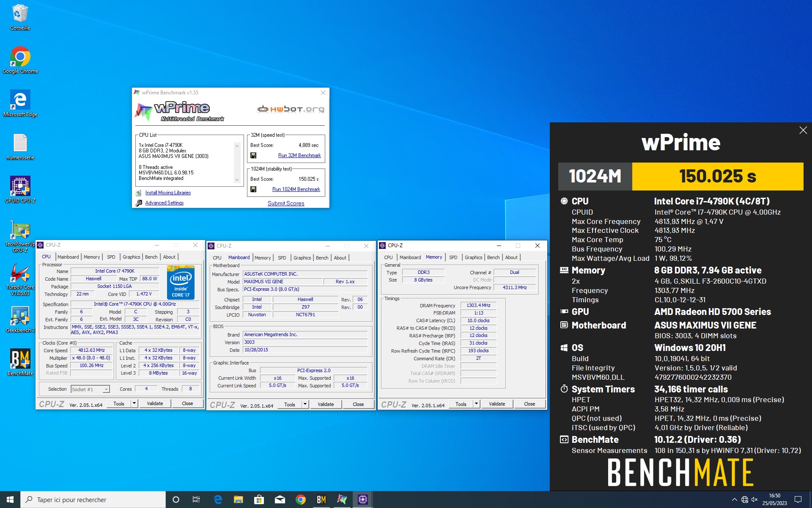This screenshot has width=812, height=508.
Task: Click Validate in the left CPU-Z window
Action: [x=155, y=403]
